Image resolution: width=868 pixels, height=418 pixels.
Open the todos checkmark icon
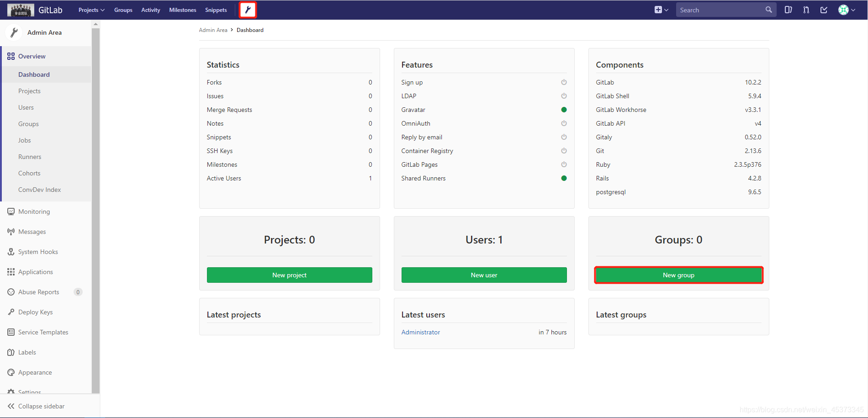pos(824,10)
